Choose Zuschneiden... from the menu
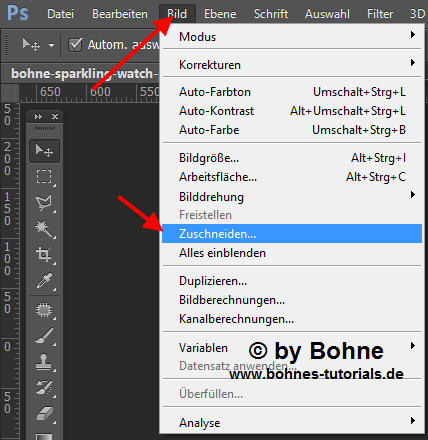Viewport: 428px width, 440px height. click(x=292, y=234)
